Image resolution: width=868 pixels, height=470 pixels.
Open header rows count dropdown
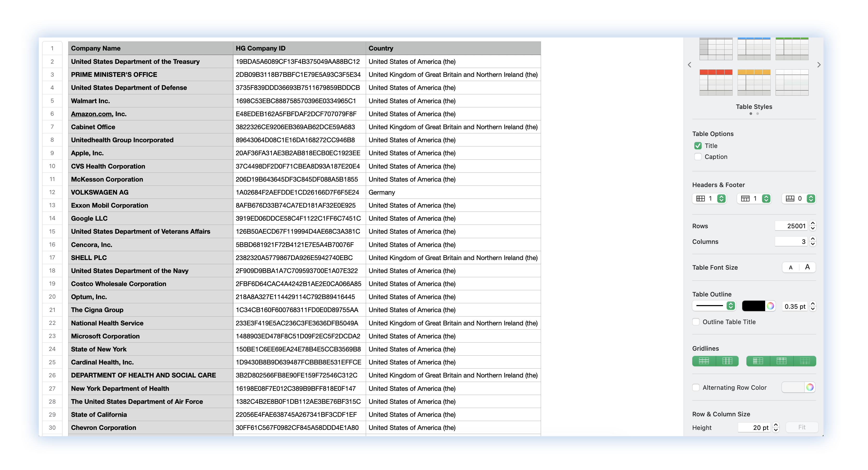[x=766, y=199]
